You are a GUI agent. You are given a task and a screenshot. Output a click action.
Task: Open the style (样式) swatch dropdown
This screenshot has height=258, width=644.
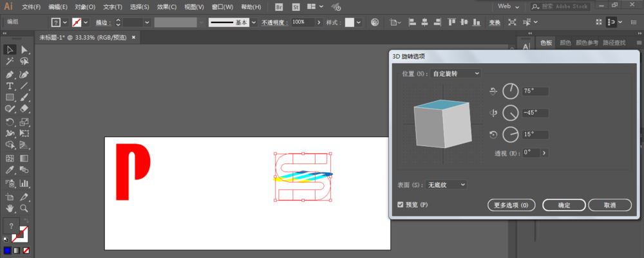click(359, 22)
